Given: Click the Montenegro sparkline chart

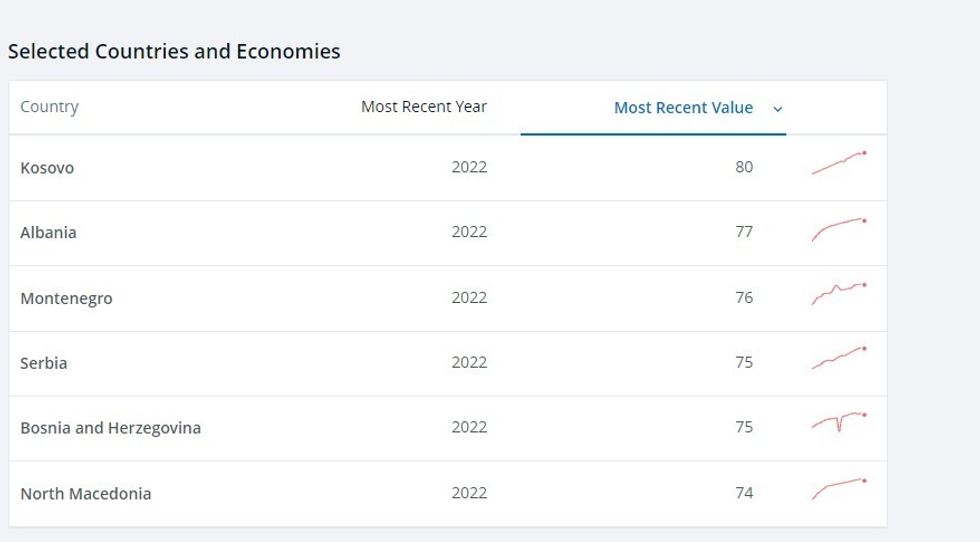Looking at the screenshot, I should click(x=839, y=294).
